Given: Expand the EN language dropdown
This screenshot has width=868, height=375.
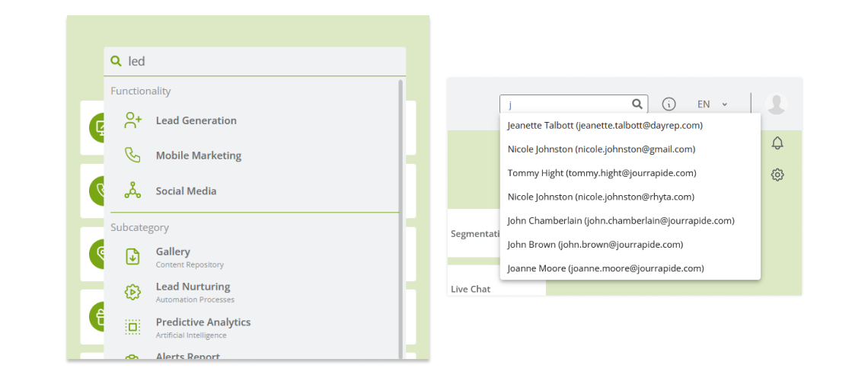Looking at the screenshot, I should tap(712, 104).
